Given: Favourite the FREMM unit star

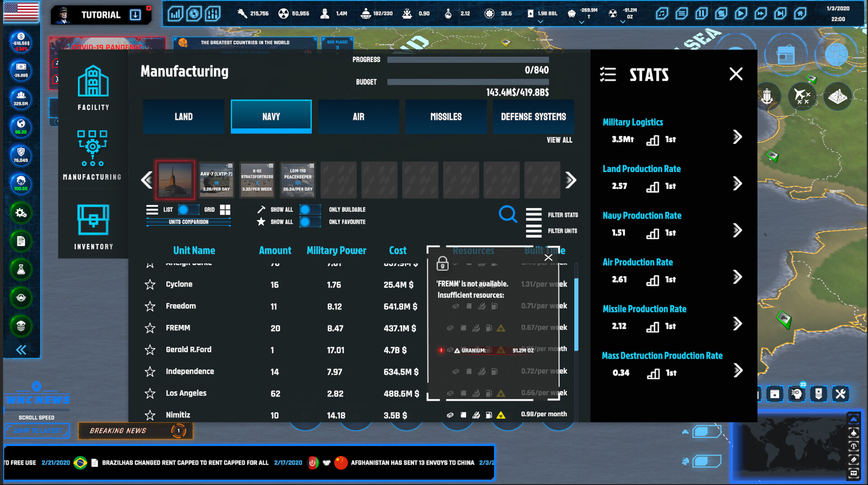Looking at the screenshot, I should coord(150,328).
